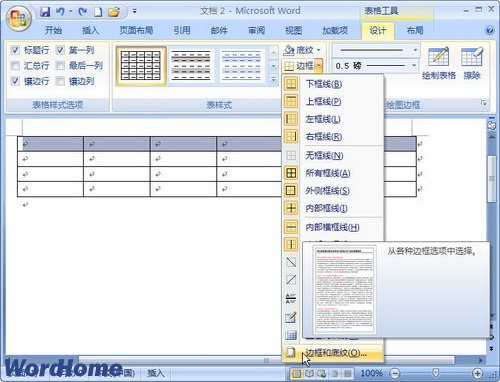Open file using folder icon

point(114,12)
